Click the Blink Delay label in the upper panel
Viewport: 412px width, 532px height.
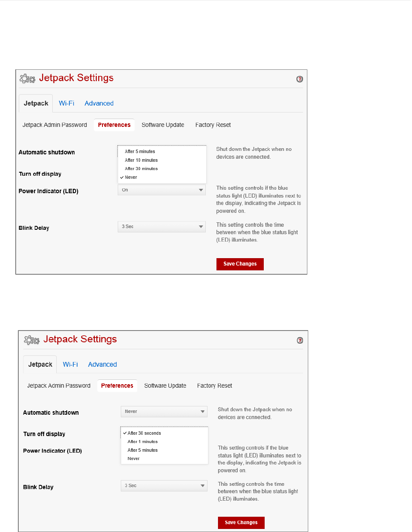(x=34, y=228)
